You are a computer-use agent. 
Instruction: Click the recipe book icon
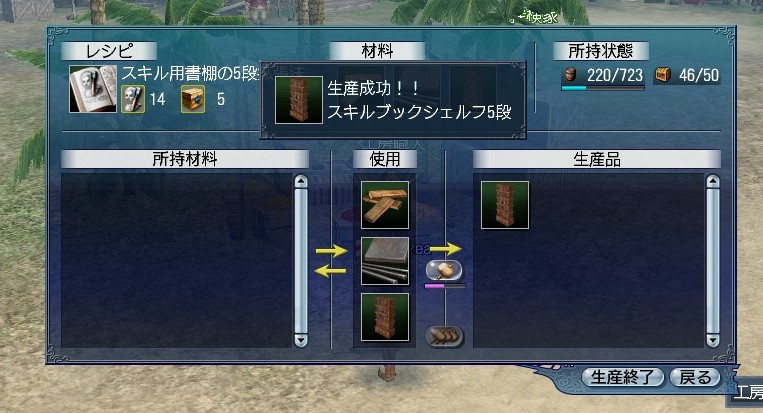point(93,89)
